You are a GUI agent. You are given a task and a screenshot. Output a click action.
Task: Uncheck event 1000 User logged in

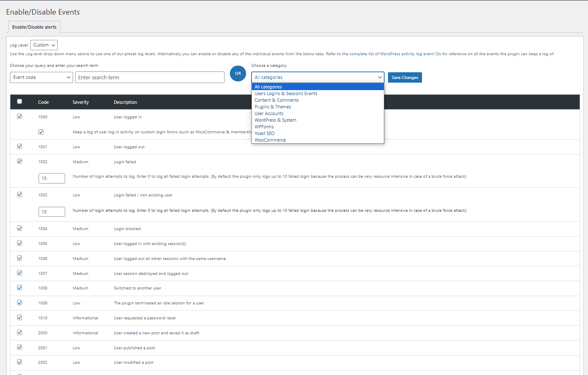20,116
